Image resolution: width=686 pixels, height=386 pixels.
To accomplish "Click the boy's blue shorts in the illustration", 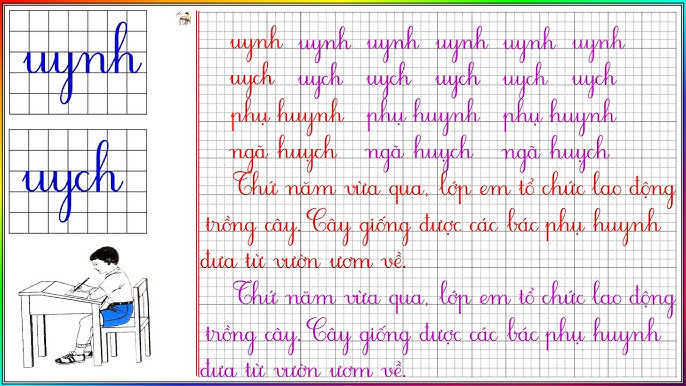I will pyautogui.click(x=117, y=314).
